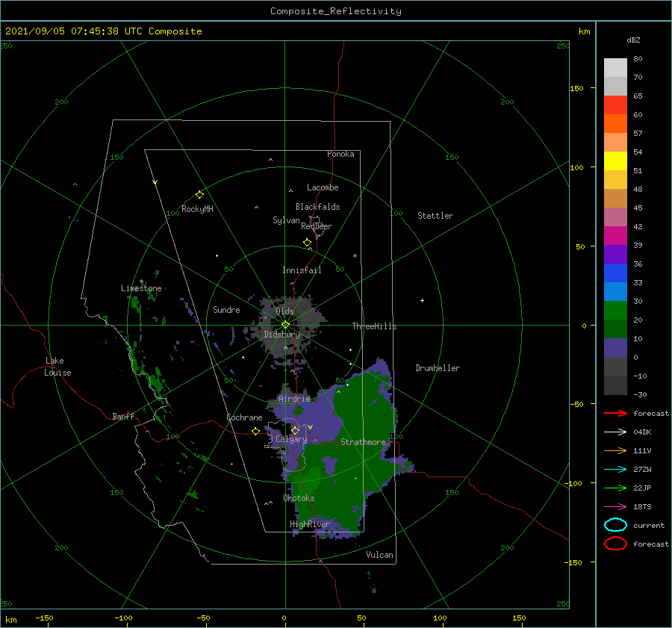The width and height of the screenshot is (672, 628).
Task: Click the ThreeHills city label
Action: [x=374, y=326]
